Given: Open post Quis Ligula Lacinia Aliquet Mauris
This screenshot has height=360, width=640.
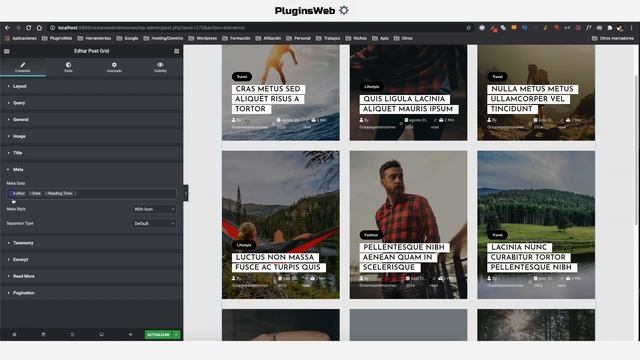Looking at the screenshot, I should tap(409, 104).
